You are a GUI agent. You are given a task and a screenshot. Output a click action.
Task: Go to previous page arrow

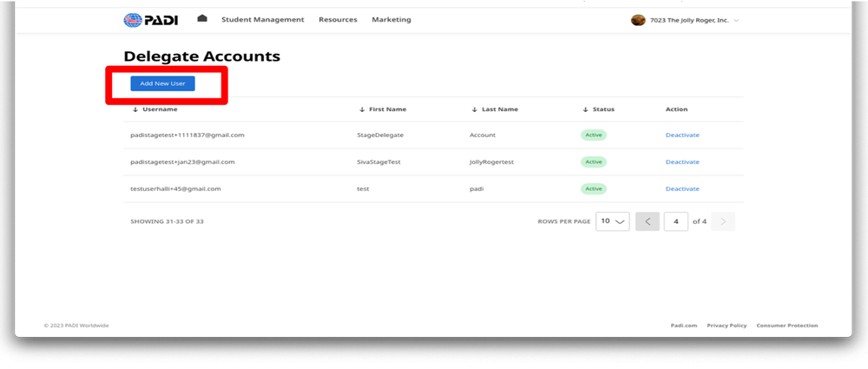(648, 221)
